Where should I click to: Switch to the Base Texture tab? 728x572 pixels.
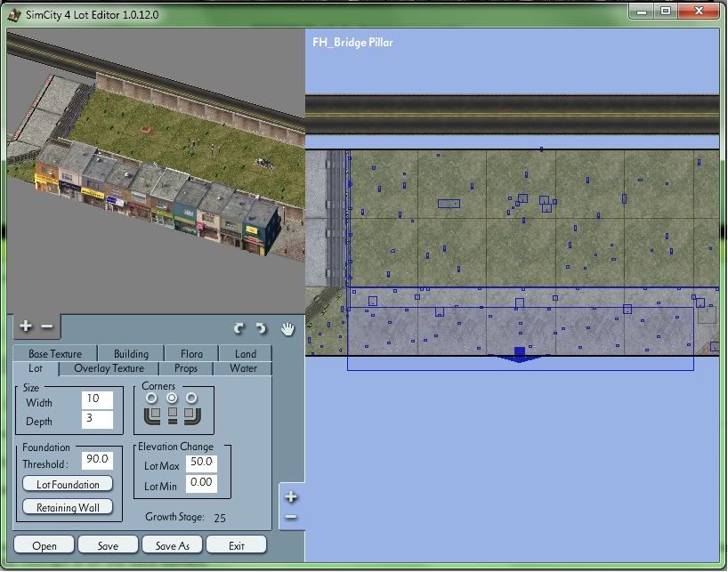[55, 353]
